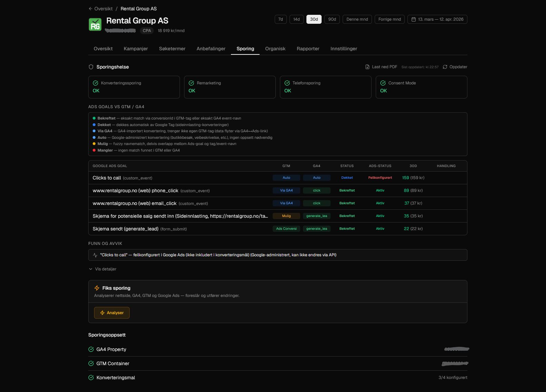
Task: Expand Vis detaljer section
Action: click(103, 269)
